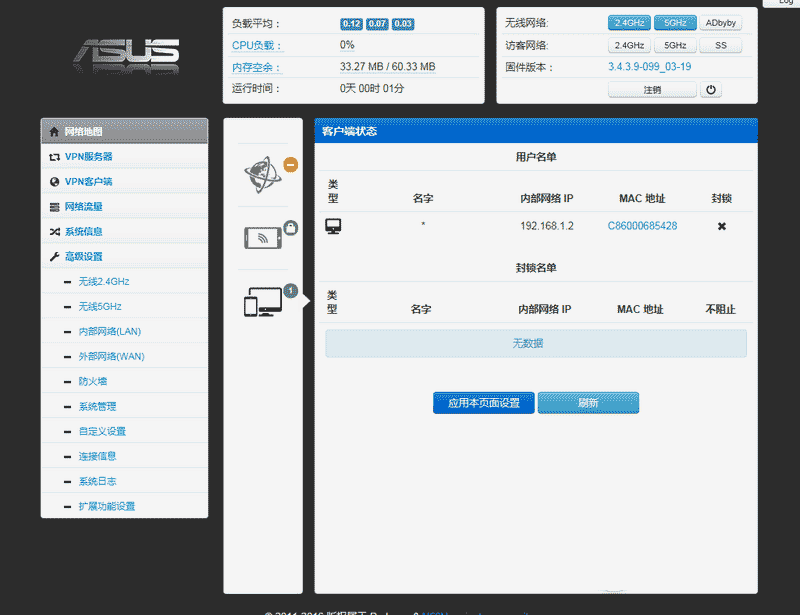Select the connected clients devices icon
The image size is (800, 615).
[x=263, y=302]
